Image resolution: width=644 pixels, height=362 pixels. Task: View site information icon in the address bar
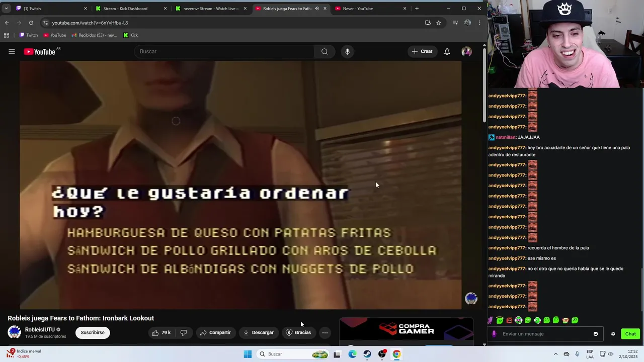46,23
